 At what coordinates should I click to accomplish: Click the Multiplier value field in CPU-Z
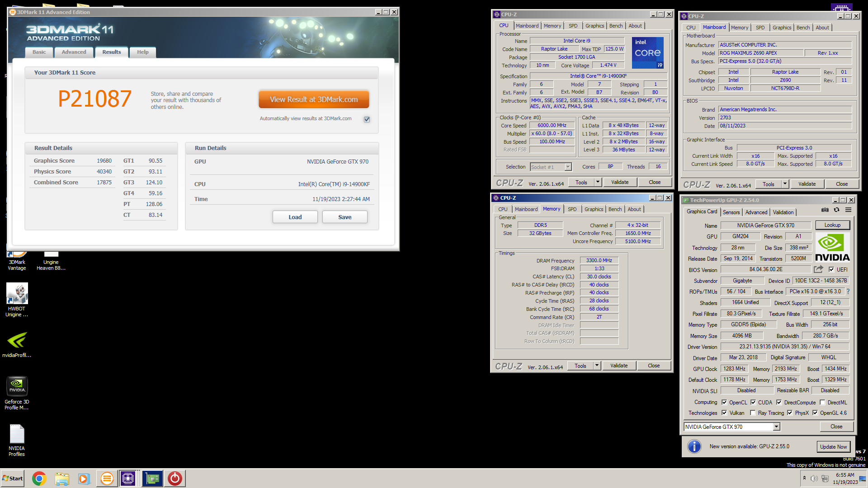[552, 134]
